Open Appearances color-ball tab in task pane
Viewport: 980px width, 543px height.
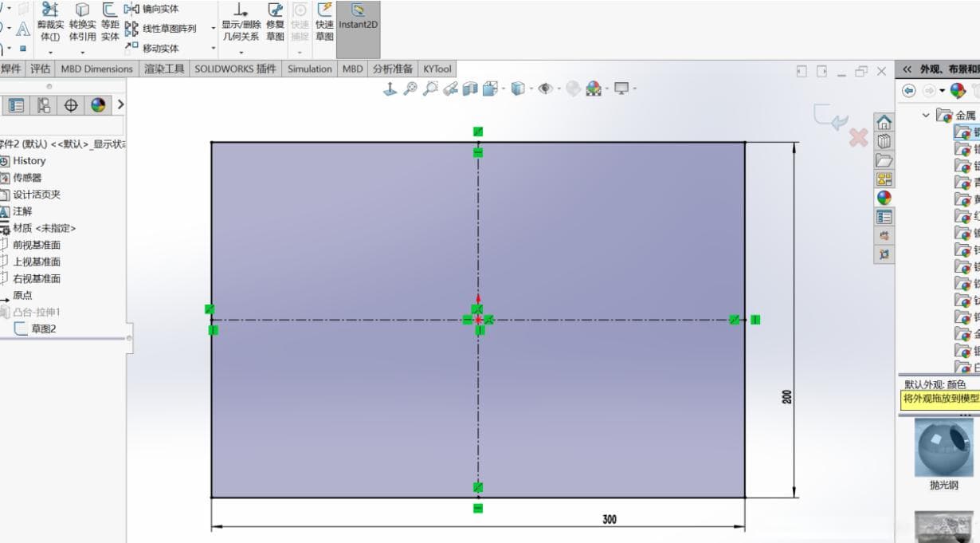point(884,198)
